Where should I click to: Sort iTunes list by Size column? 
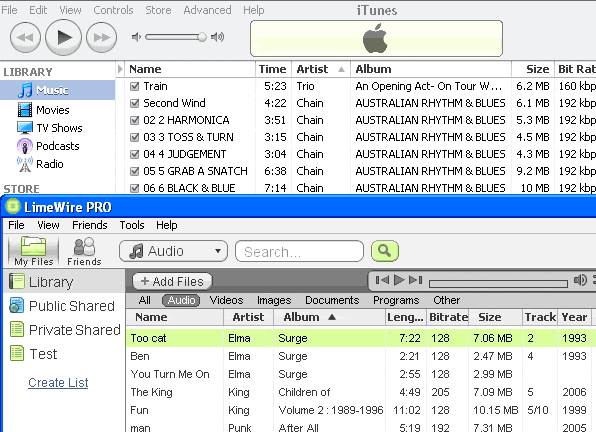pos(533,69)
